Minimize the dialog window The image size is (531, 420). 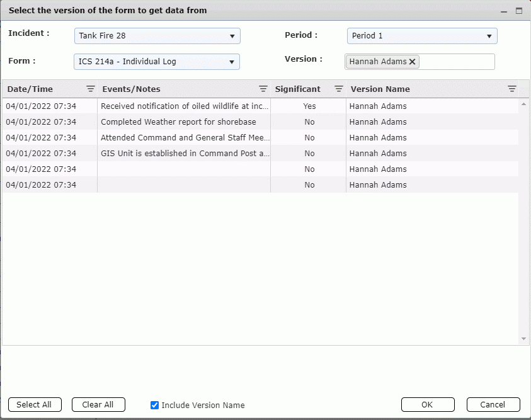503,11
